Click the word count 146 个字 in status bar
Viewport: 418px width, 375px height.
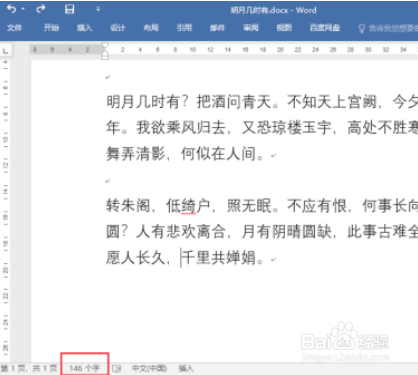tap(85, 368)
